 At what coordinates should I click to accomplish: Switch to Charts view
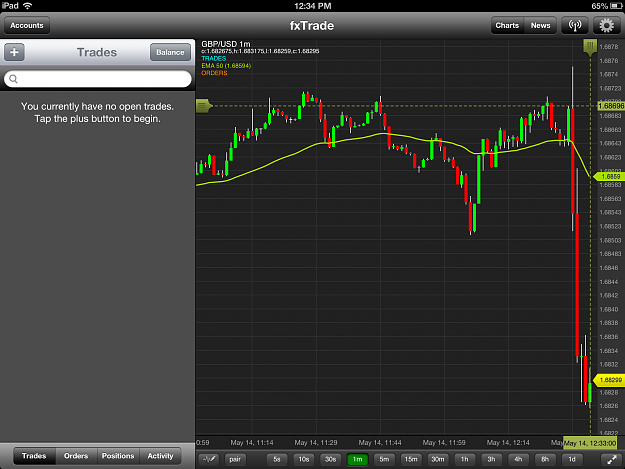(507, 26)
